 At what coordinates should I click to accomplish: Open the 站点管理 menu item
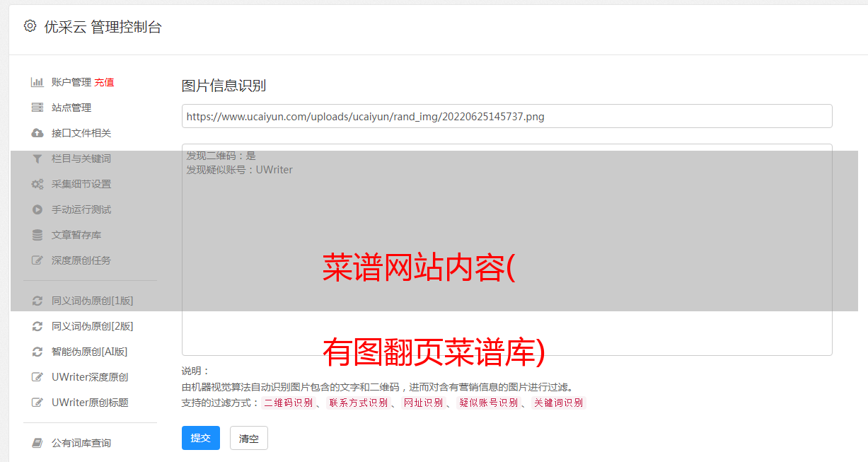(x=71, y=108)
